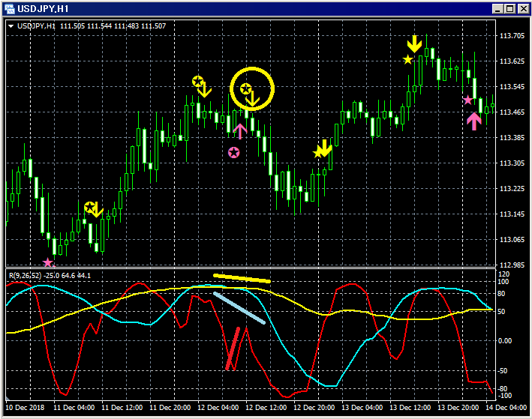Click price level 113.625 on the axis
The image size is (532, 419).
(x=512, y=61)
